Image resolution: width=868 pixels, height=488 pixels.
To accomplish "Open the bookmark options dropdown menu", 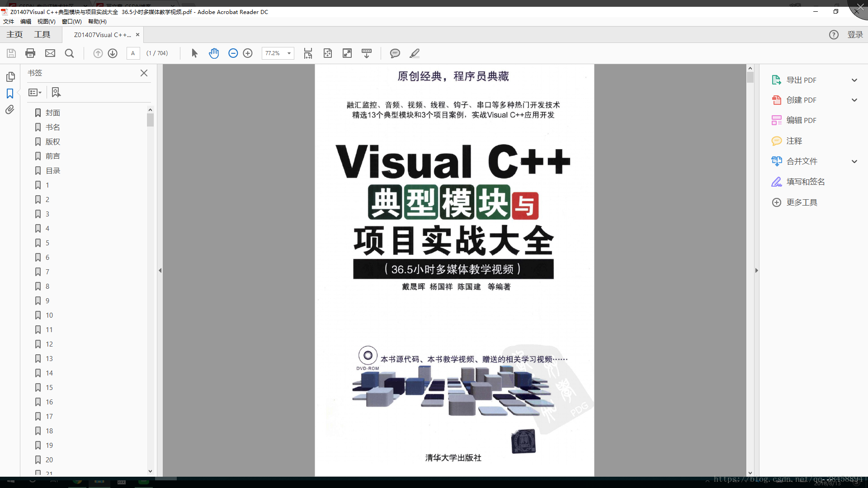I will coord(35,92).
